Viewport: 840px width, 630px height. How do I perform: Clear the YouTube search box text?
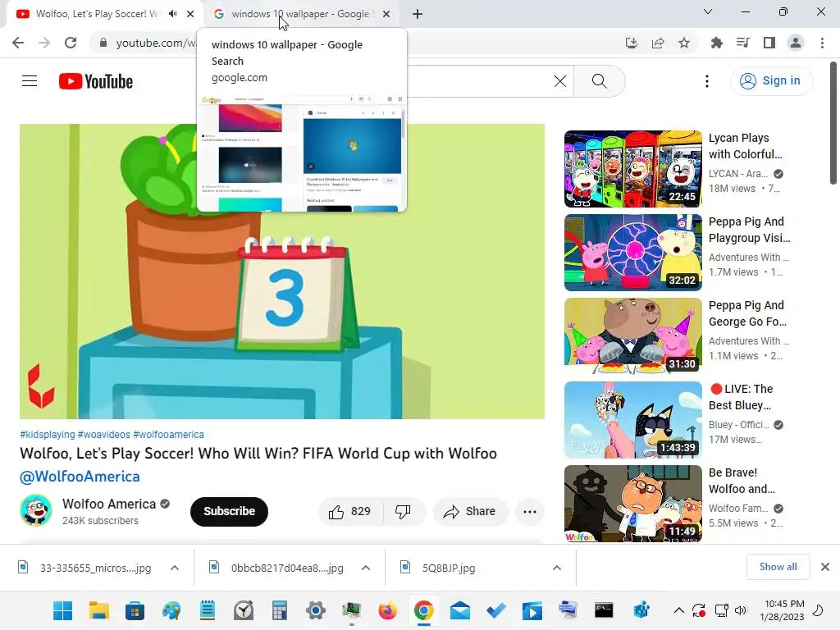[559, 81]
